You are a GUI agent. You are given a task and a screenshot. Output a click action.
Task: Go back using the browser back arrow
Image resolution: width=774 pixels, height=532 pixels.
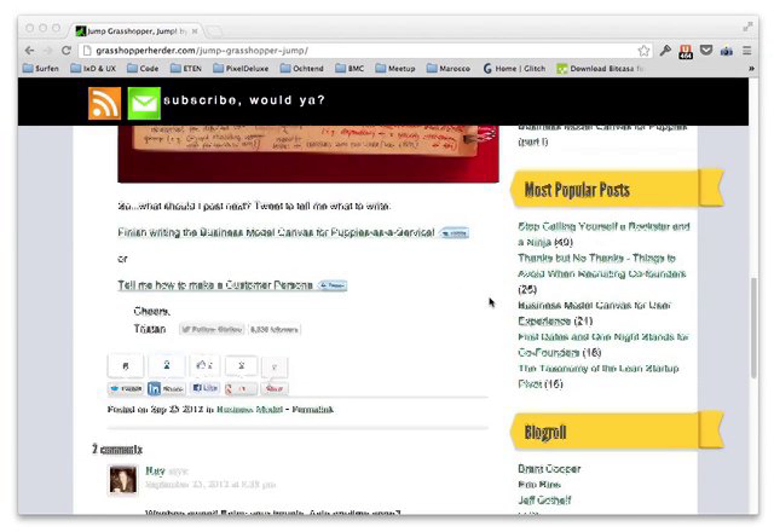click(x=30, y=51)
